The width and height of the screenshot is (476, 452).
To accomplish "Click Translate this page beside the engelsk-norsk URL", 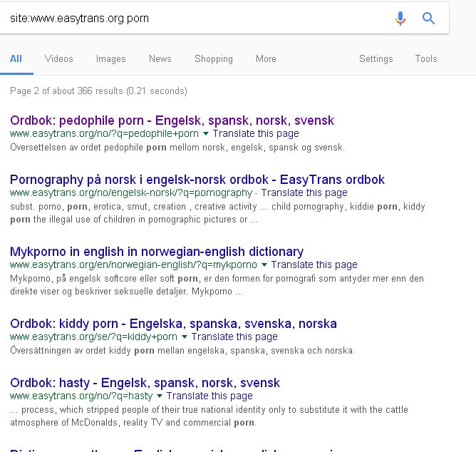I will 304,193.
